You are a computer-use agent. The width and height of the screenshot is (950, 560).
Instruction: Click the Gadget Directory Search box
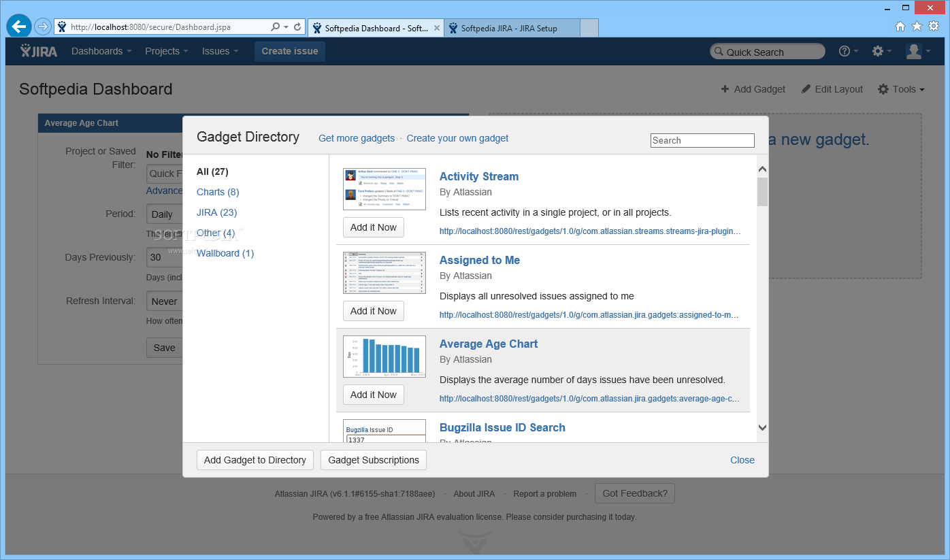pyautogui.click(x=702, y=140)
